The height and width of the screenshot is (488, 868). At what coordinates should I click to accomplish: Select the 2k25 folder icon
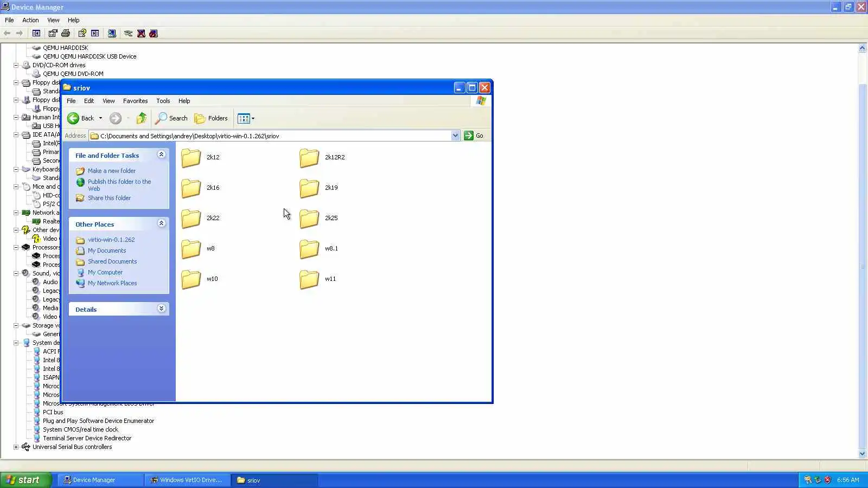click(x=309, y=218)
